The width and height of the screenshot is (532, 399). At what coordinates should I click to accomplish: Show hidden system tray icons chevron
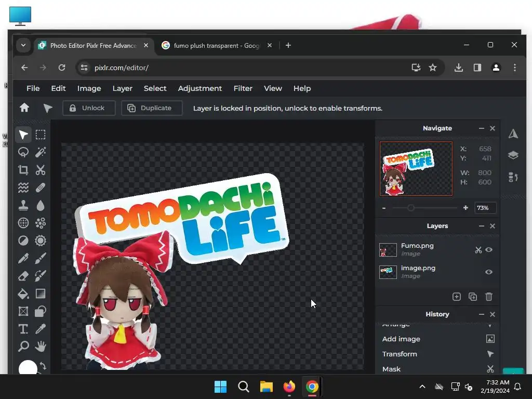click(422, 387)
